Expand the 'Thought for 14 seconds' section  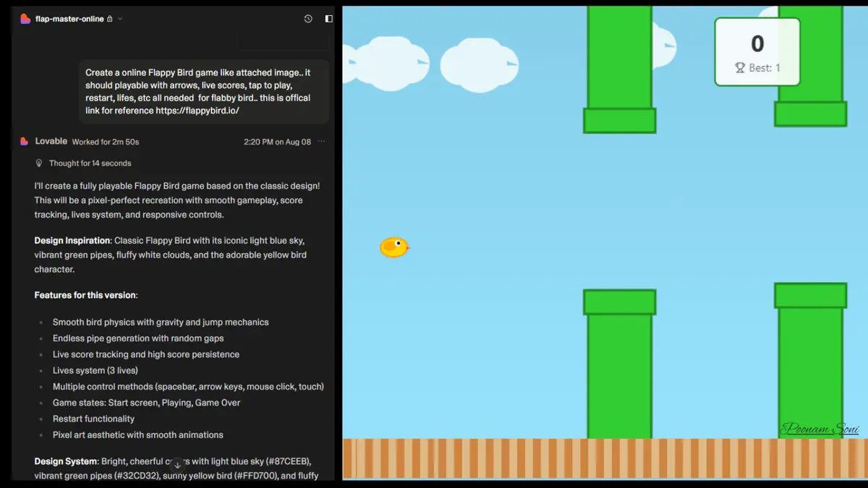point(90,163)
